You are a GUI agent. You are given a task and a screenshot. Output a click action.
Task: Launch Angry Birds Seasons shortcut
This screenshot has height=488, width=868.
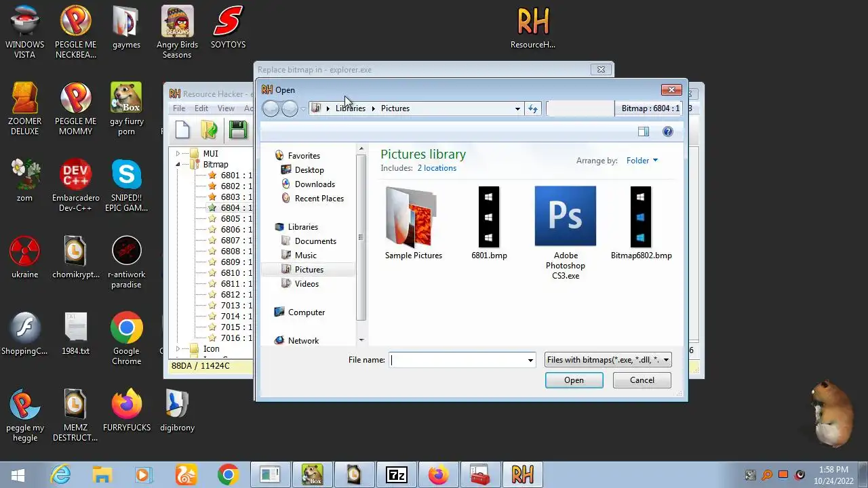177,32
